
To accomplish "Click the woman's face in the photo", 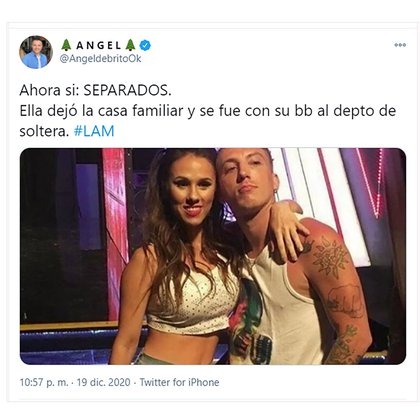I will pyautogui.click(x=192, y=188).
